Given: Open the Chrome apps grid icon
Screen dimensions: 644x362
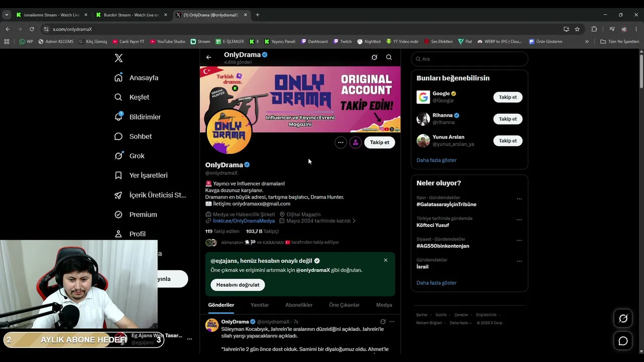Looking at the screenshot, I should 7,41.
